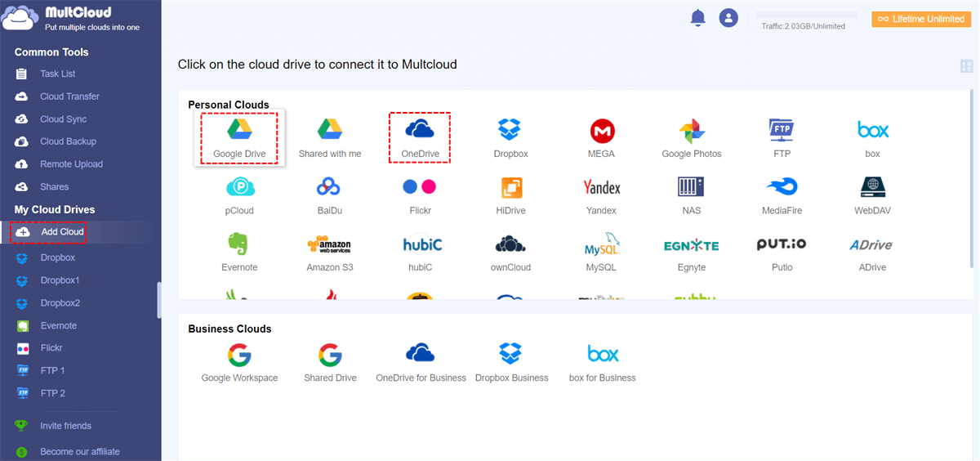The width and height of the screenshot is (980, 461).
Task: Open Cloud Transfer in sidebar
Action: point(69,96)
